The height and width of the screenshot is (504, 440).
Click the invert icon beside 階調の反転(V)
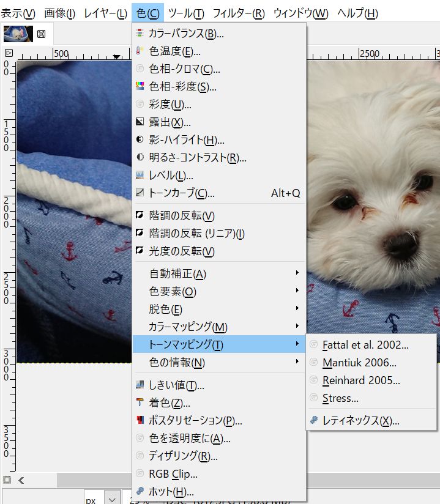pos(140,215)
